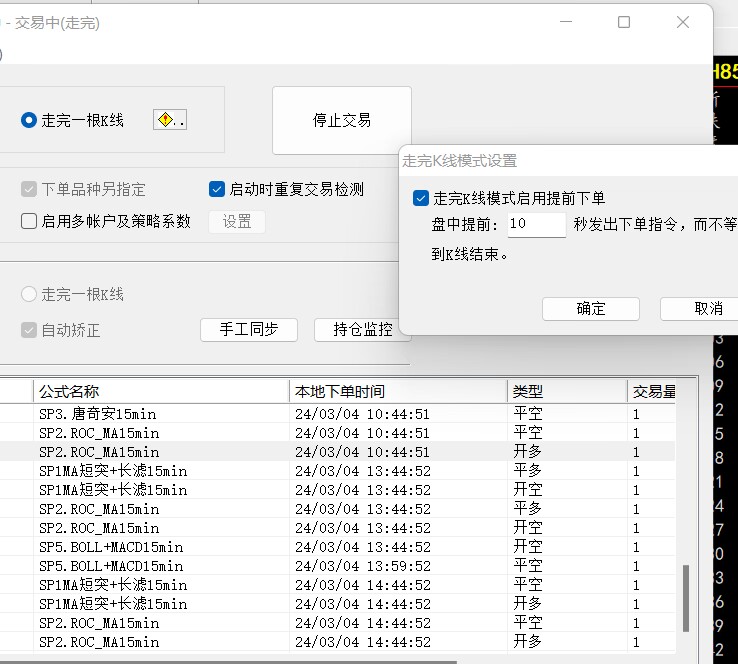Click the 手工同步 button
This screenshot has height=664, width=738.
coord(249,329)
